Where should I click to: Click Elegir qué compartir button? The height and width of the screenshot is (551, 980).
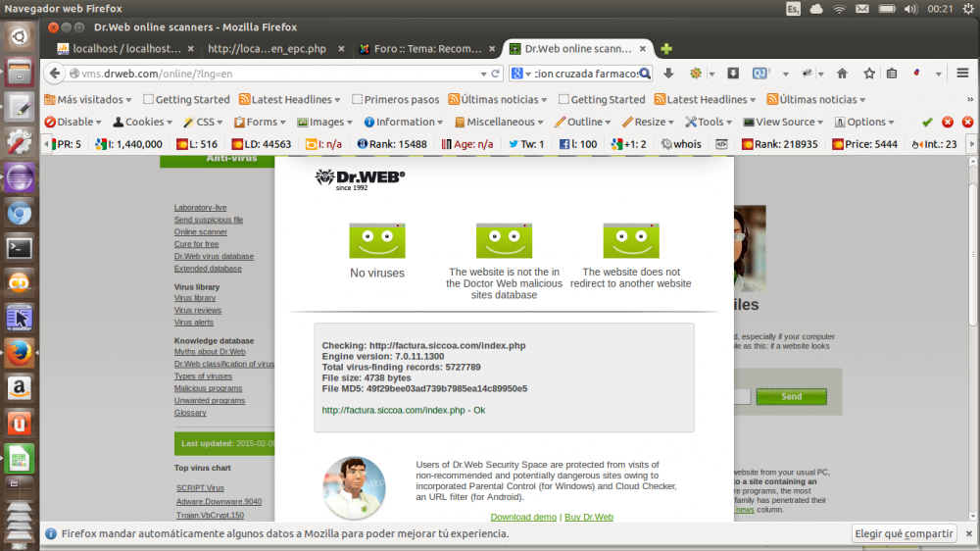click(904, 533)
